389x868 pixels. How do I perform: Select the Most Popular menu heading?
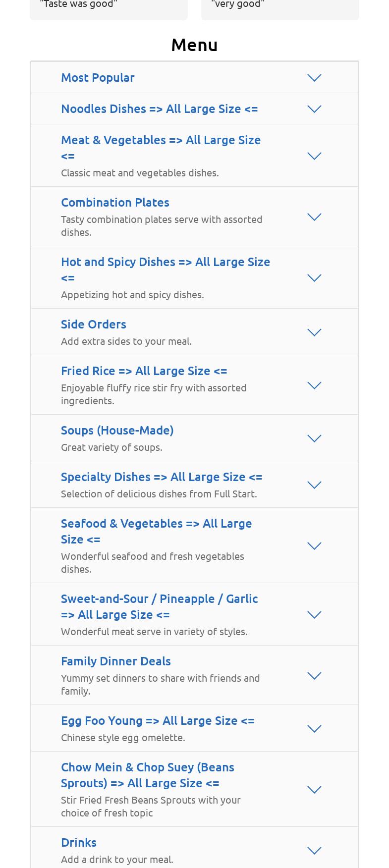coord(98,78)
